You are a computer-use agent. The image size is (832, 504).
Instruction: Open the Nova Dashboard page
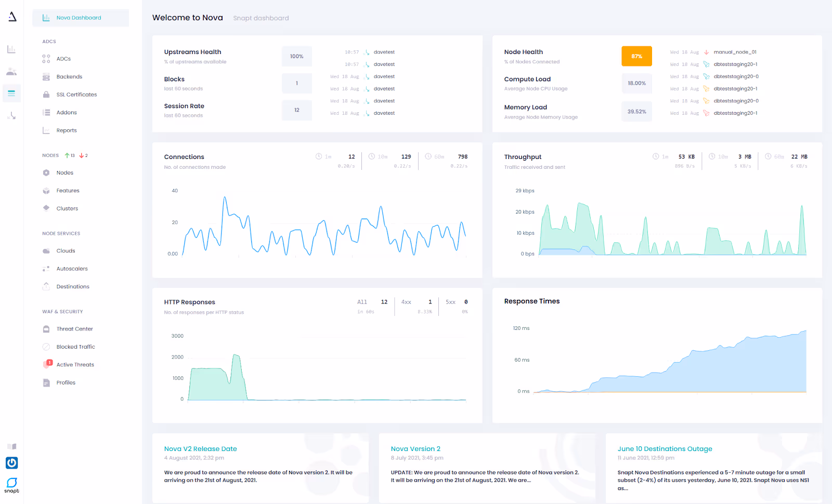point(81,18)
